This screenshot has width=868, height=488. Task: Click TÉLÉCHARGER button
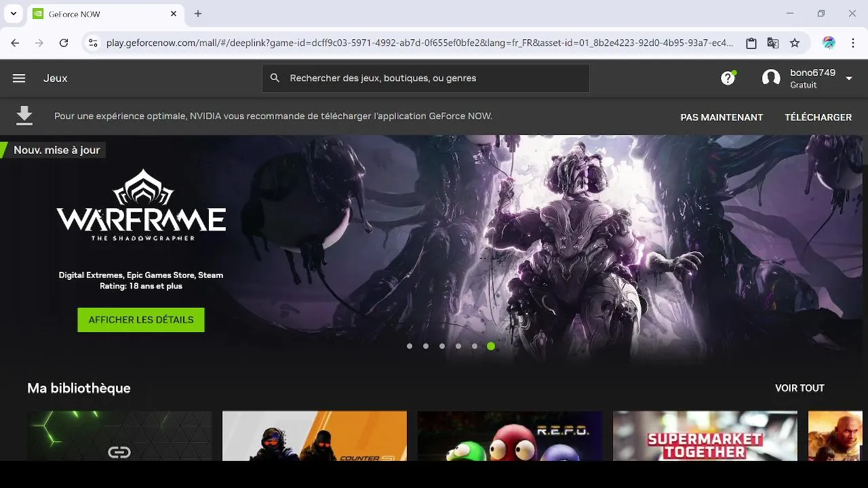818,117
